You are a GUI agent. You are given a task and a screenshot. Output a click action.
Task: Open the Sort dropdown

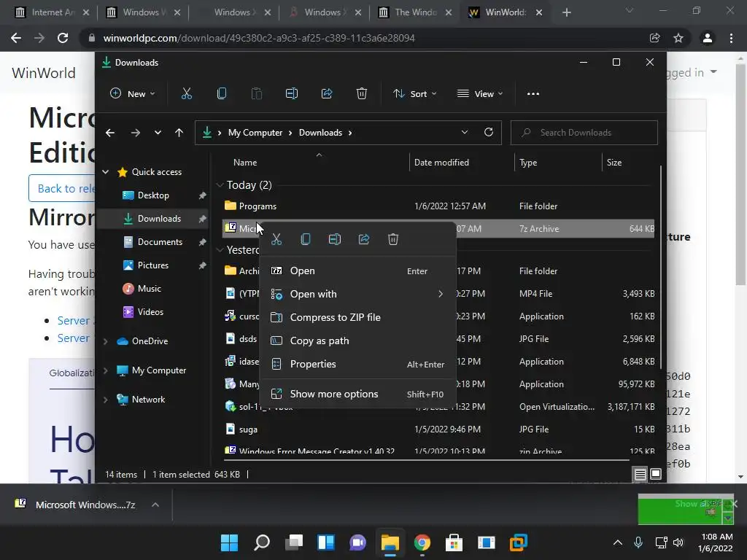415,94
